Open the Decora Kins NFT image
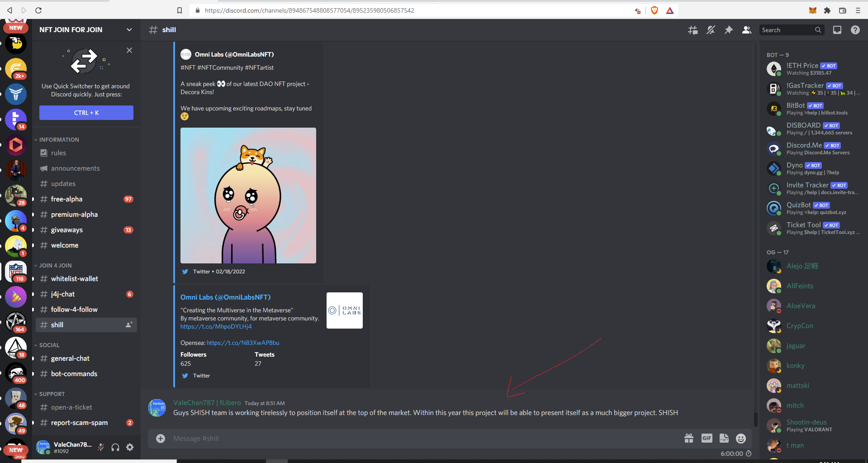This screenshot has width=868, height=463. click(248, 196)
